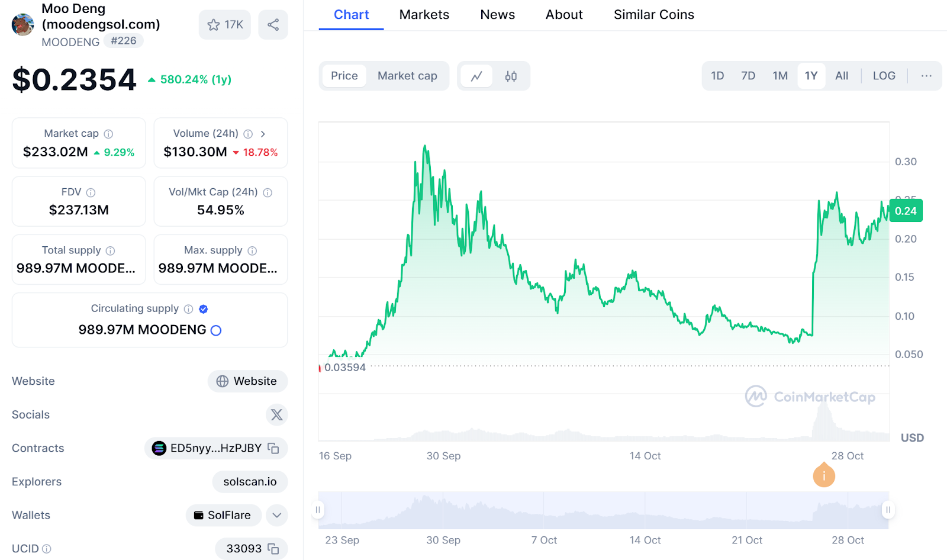
Task: Click the 580.24% (1y) price change
Action: coord(190,79)
